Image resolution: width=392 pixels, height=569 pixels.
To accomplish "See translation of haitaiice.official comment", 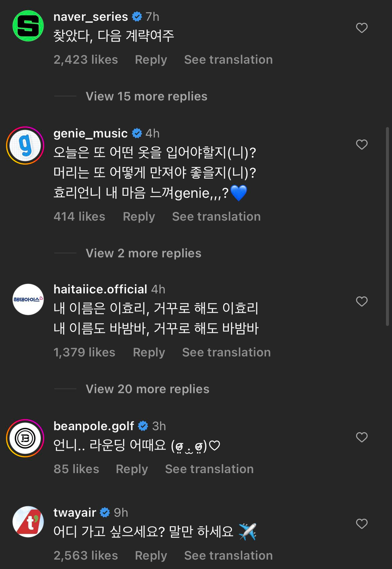I will point(226,352).
